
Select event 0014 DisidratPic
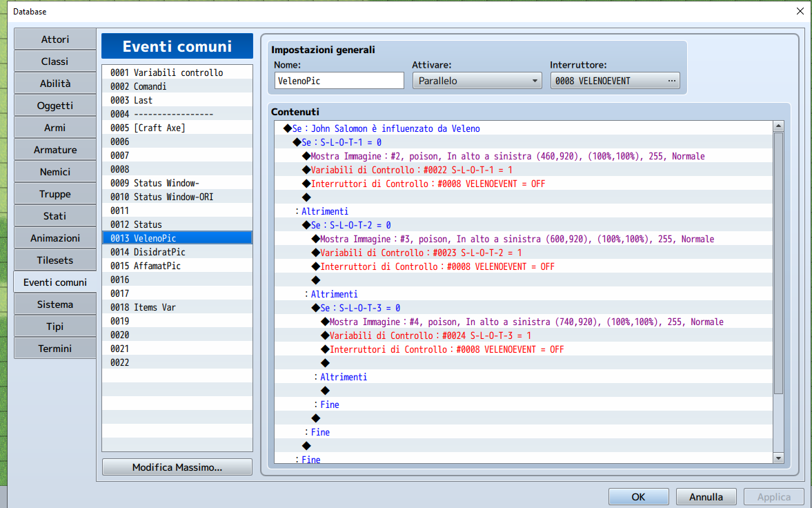pyautogui.click(x=177, y=252)
